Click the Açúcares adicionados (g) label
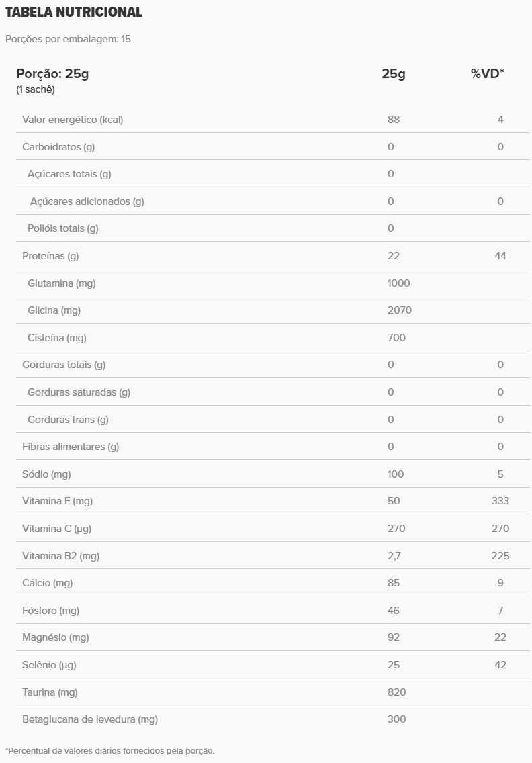 tap(87, 201)
